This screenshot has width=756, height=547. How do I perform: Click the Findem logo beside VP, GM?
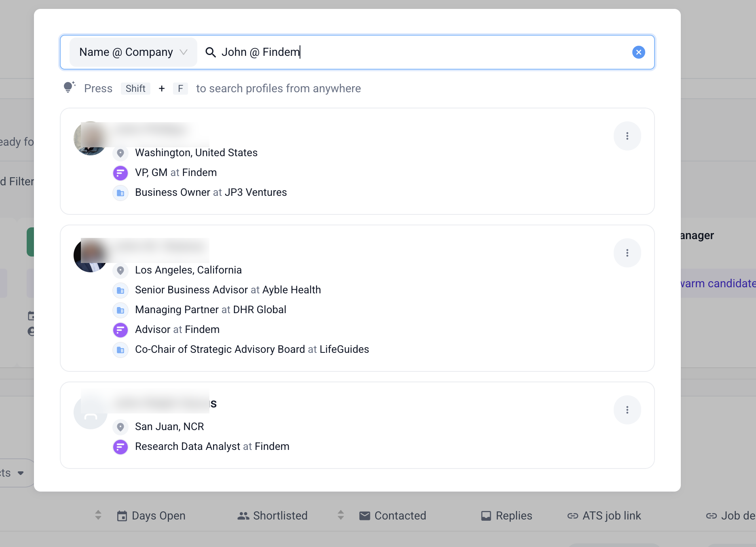[x=120, y=173]
